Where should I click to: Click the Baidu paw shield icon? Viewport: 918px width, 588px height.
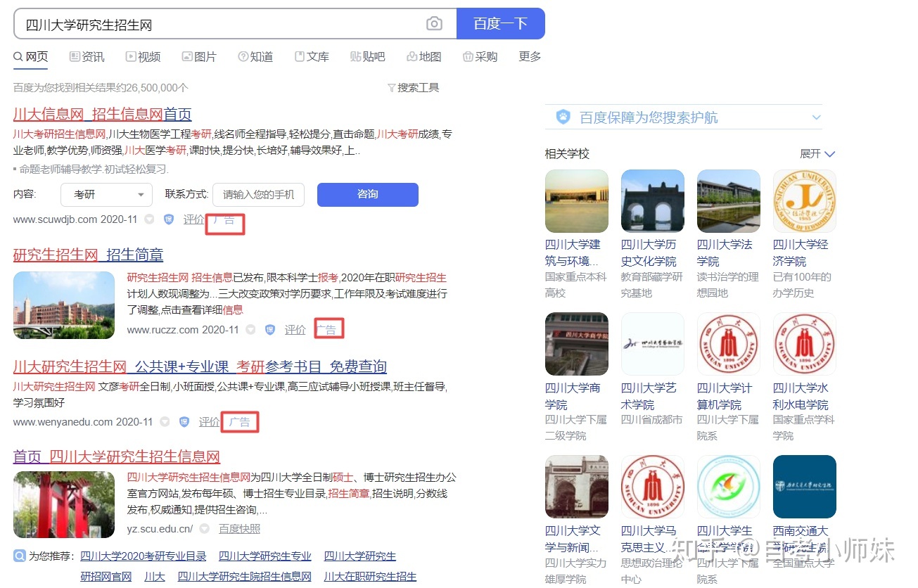[563, 117]
